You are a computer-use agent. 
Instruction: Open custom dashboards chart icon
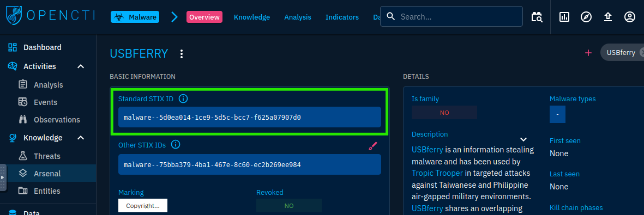(x=564, y=17)
